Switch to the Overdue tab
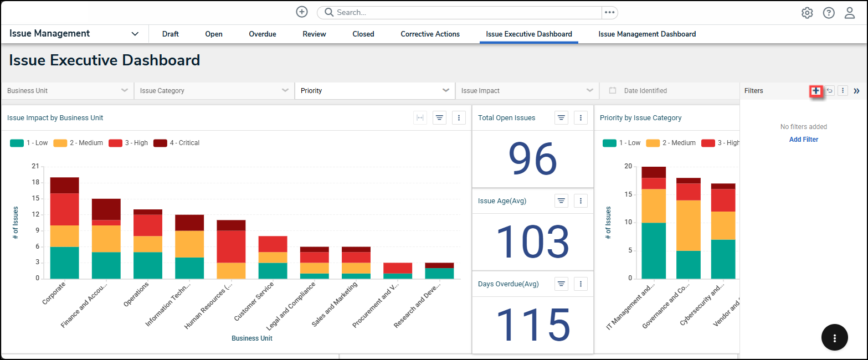Image resolution: width=868 pixels, height=360 pixels. coord(262,34)
